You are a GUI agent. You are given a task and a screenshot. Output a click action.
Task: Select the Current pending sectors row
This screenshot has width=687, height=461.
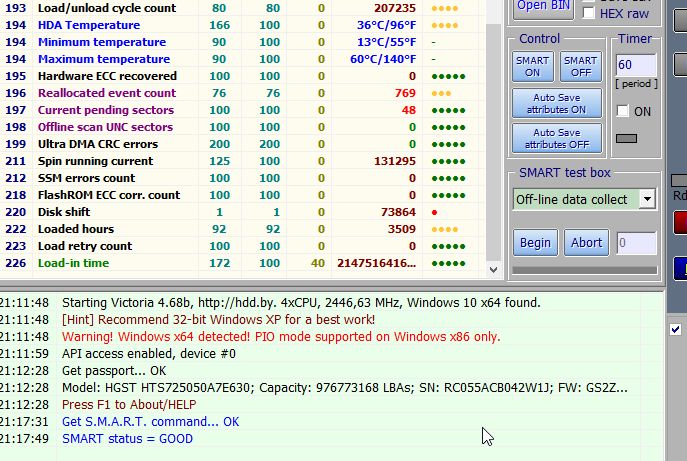[241, 110]
